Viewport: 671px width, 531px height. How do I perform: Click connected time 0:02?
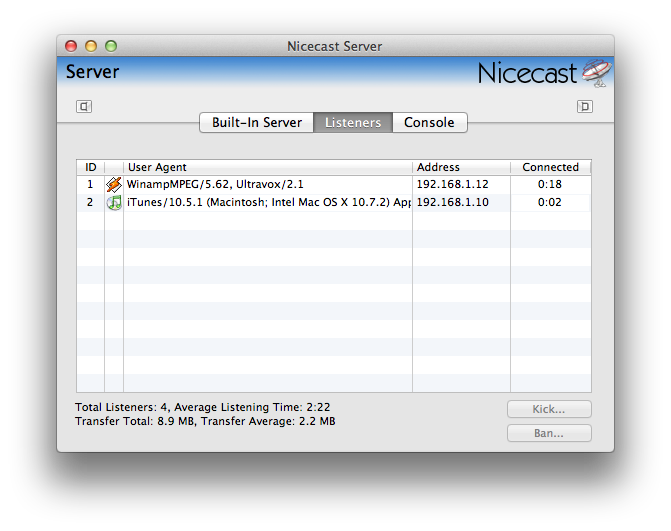[550, 202]
